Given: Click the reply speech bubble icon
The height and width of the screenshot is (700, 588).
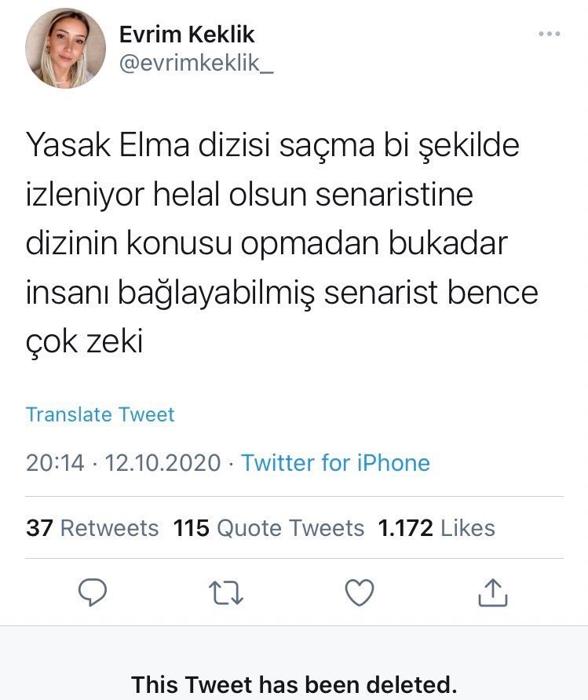Looking at the screenshot, I should tap(93, 592).
